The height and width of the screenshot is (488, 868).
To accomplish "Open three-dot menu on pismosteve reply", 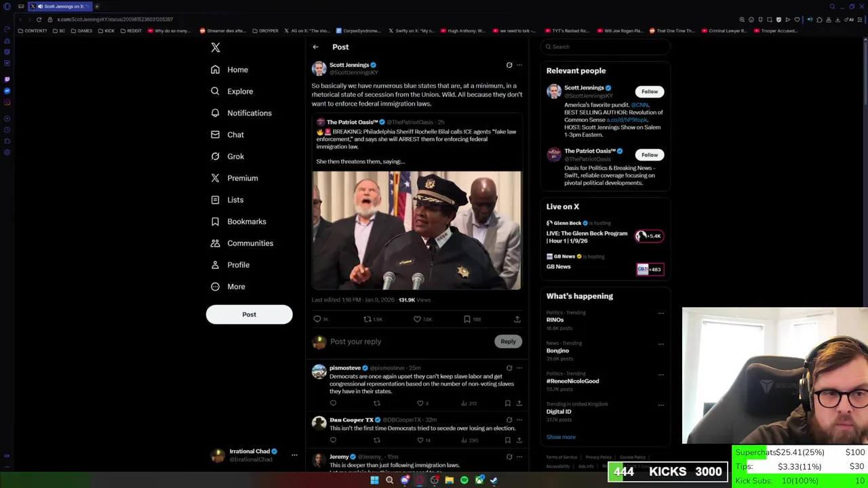I will point(519,368).
